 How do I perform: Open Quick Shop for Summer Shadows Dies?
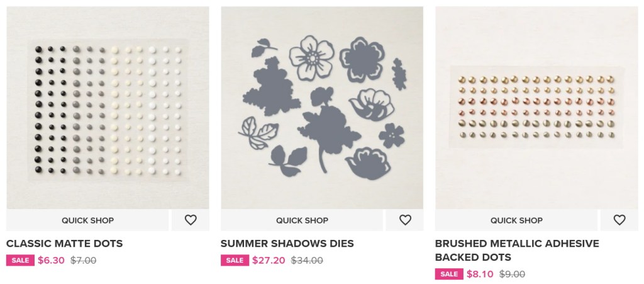[x=302, y=220]
